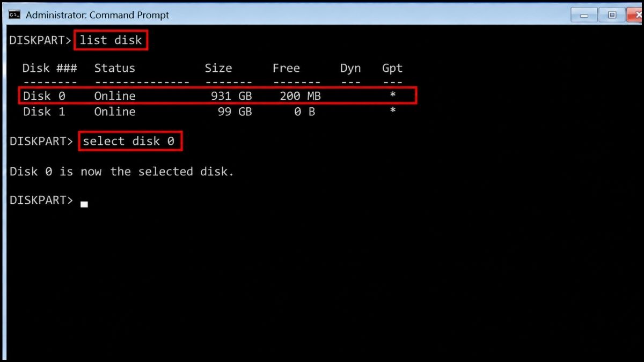Viewport: 644px width, 362px height.
Task: Click the '200 MB' free value
Action: tap(300, 96)
